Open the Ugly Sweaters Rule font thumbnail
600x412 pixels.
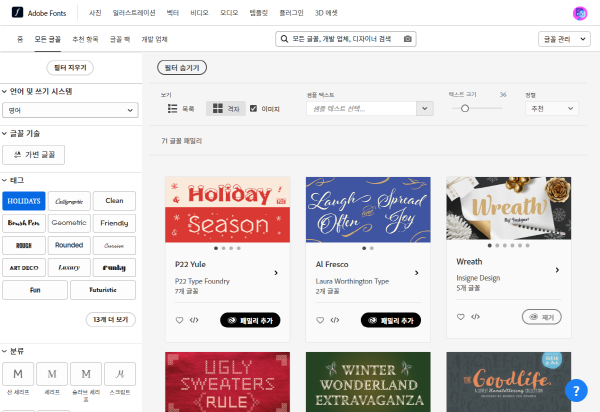pos(227,382)
